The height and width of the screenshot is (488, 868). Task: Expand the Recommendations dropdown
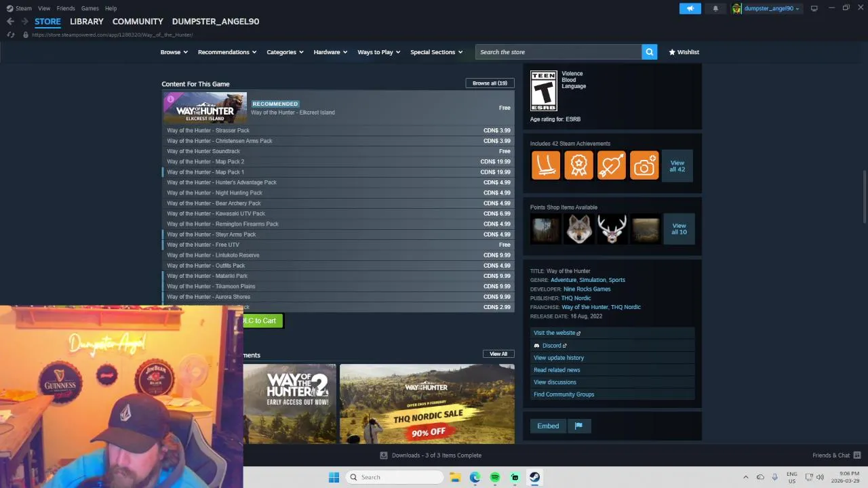pos(227,52)
